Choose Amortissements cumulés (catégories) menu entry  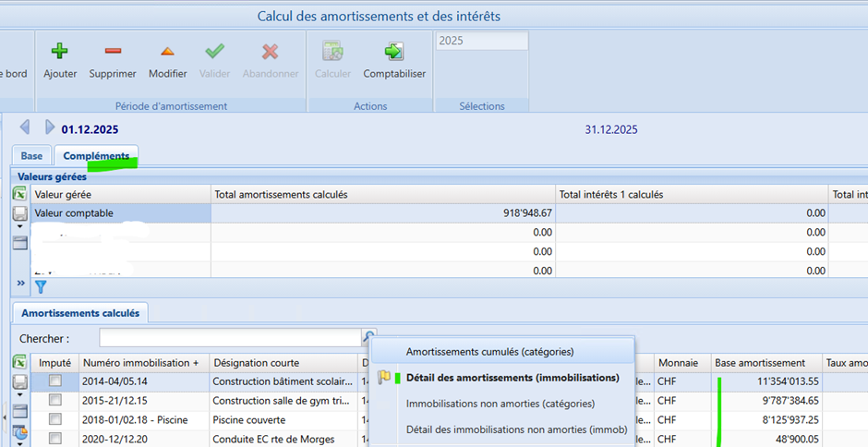tap(489, 351)
